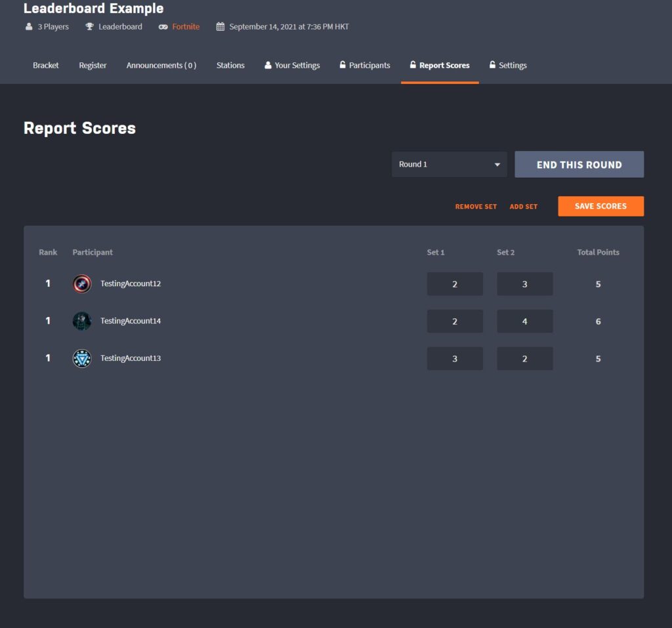Click the Leaderboard Example title
This screenshot has height=628, width=672.
coord(93,8)
